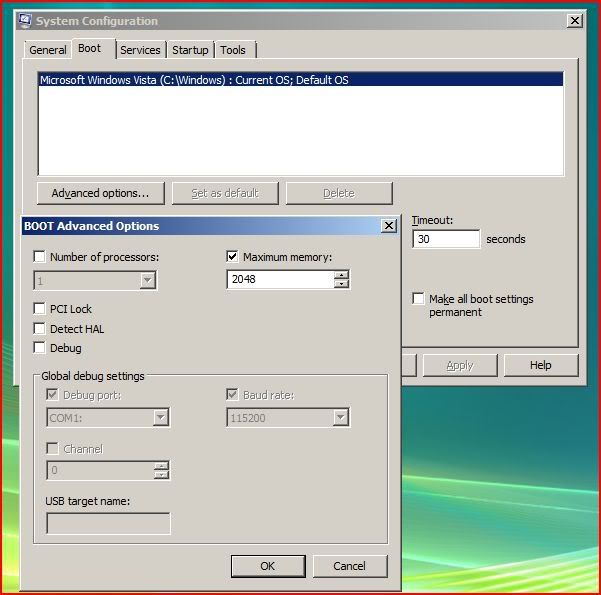Image resolution: width=601 pixels, height=595 pixels.
Task: Click the System Configuration title bar icon
Action: point(25,20)
